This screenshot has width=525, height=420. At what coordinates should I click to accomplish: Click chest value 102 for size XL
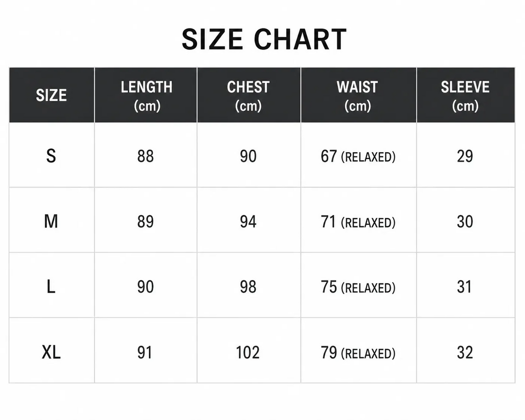click(248, 352)
